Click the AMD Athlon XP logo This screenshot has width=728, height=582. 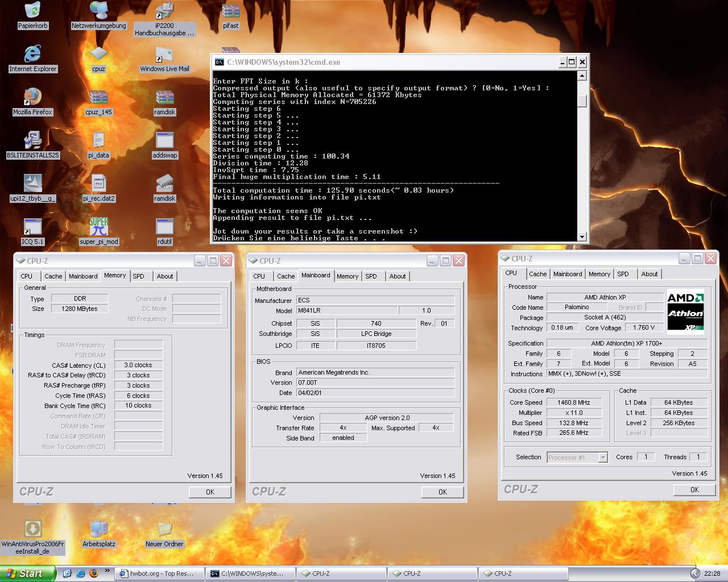point(685,311)
